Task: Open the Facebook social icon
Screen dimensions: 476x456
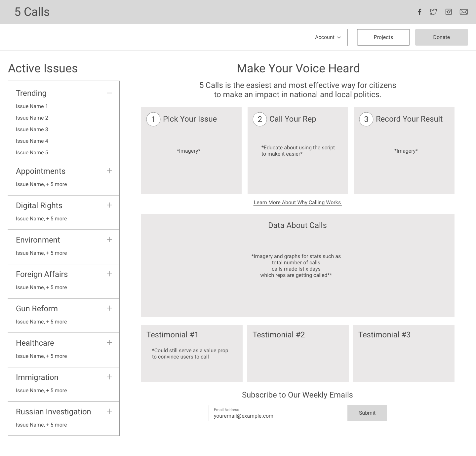Action: click(x=419, y=12)
